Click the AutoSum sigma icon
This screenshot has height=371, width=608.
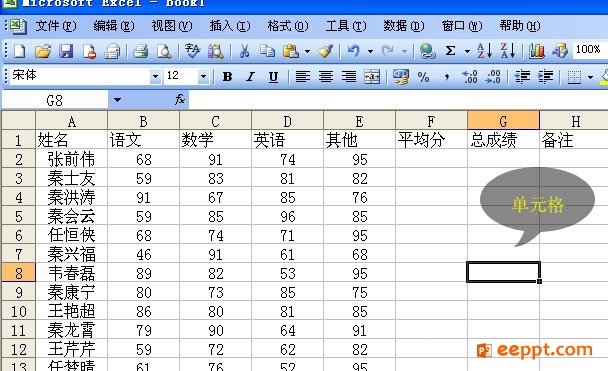click(450, 51)
